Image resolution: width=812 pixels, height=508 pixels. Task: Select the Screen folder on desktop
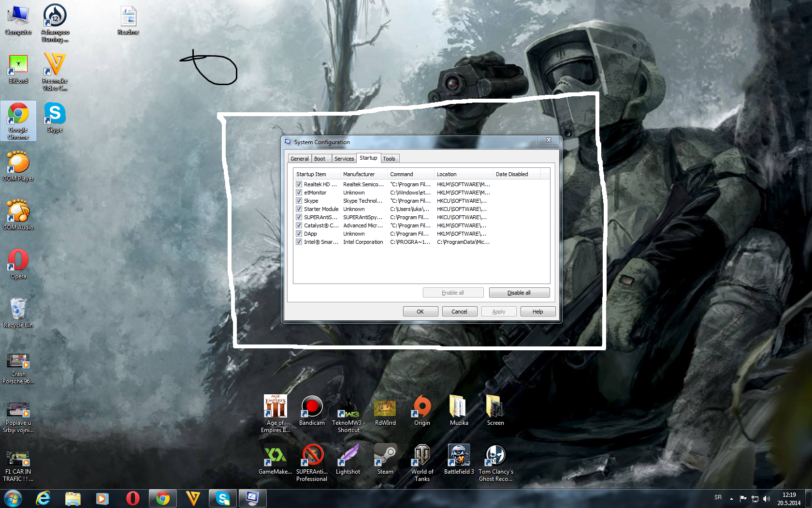coord(495,411)
